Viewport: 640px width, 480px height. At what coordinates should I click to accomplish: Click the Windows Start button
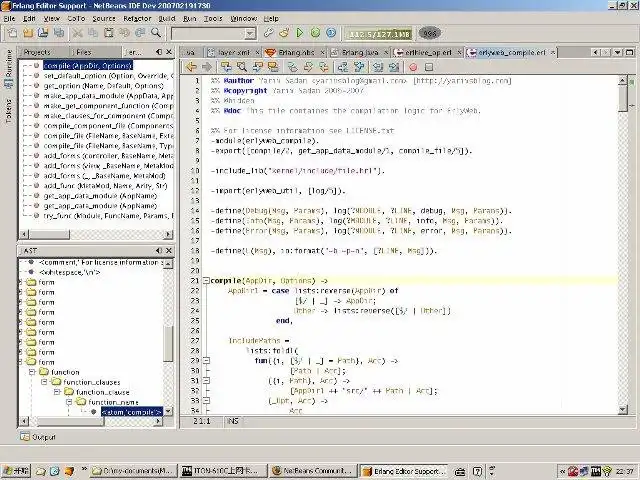point(16,471)
